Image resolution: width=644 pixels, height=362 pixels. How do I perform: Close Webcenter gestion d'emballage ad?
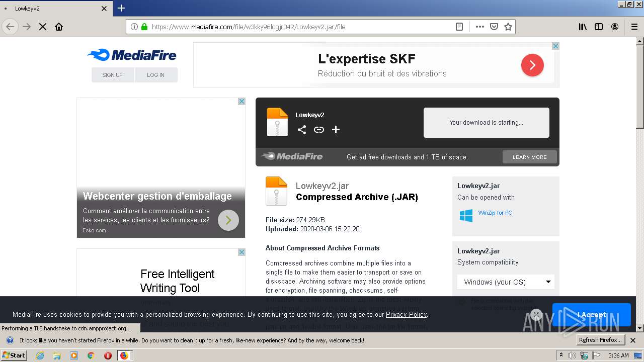(x=242, y=101)
